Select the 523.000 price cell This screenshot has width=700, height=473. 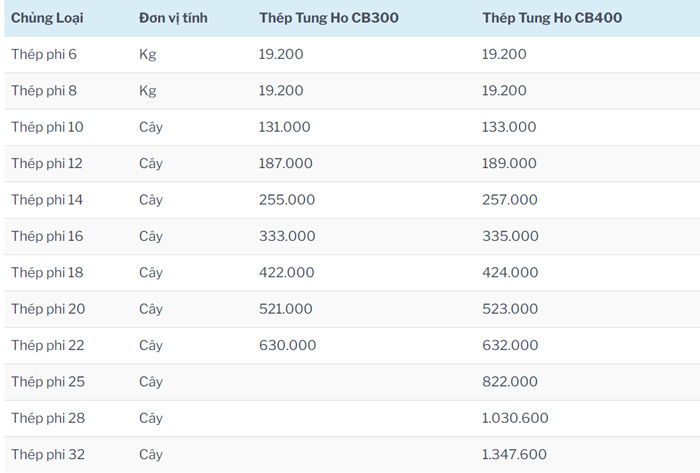click(510, 309)
